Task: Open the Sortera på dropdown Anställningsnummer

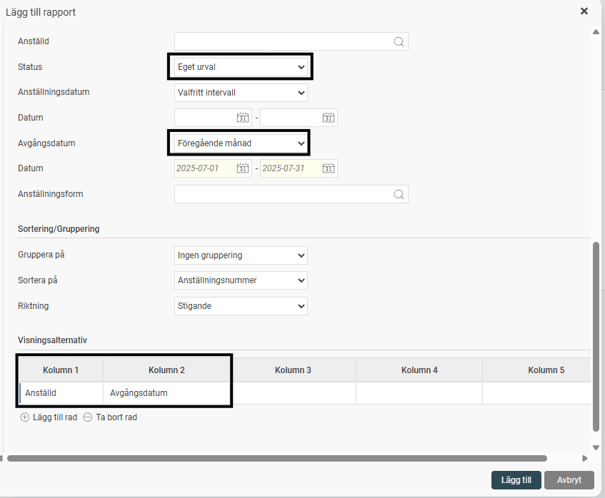Action: (x=240, y=281)
